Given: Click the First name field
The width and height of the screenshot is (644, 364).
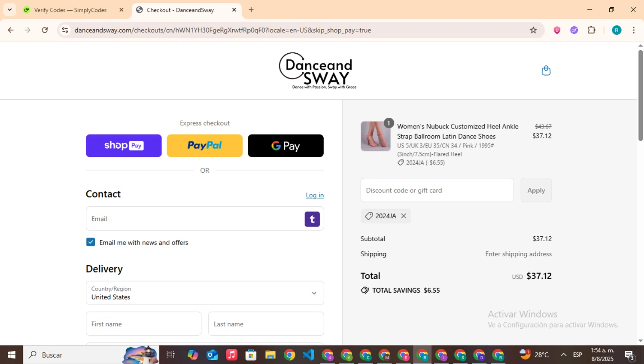Looking at the screenshot, I should [143, 324].
